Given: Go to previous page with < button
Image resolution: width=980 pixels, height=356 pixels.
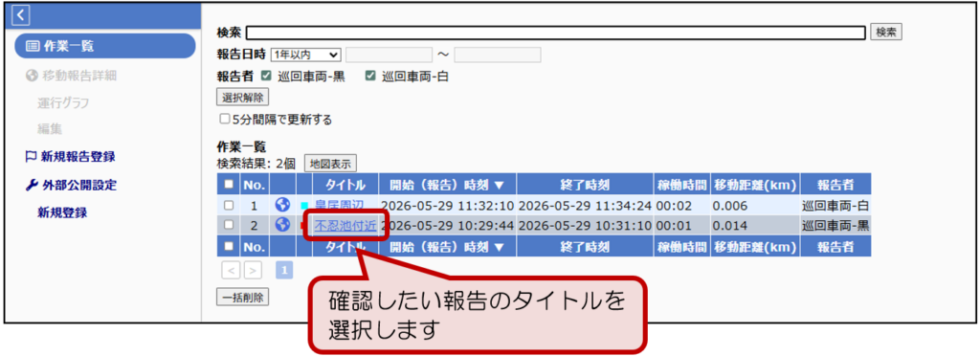Looking at the screenshot, I should (231, 271).
